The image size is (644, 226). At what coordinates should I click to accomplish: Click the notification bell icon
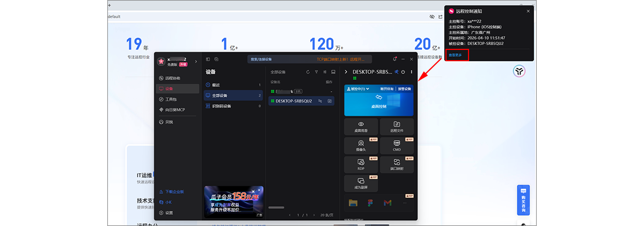[x=394, y=59]
